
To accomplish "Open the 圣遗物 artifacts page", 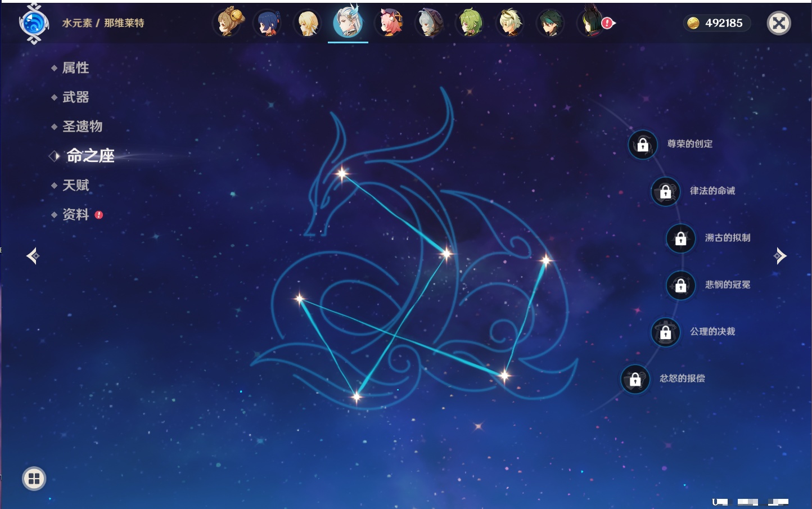I will point(82,127).
